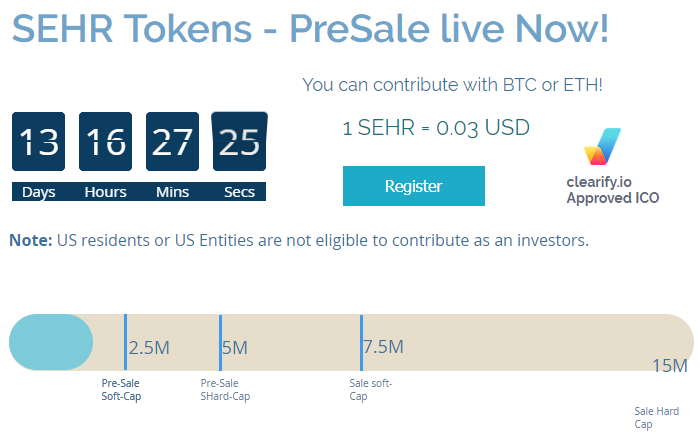Click the Hours countdown tile showing 16
The width and height of the screenshot is (700, 441).
[x=105, y=141]
